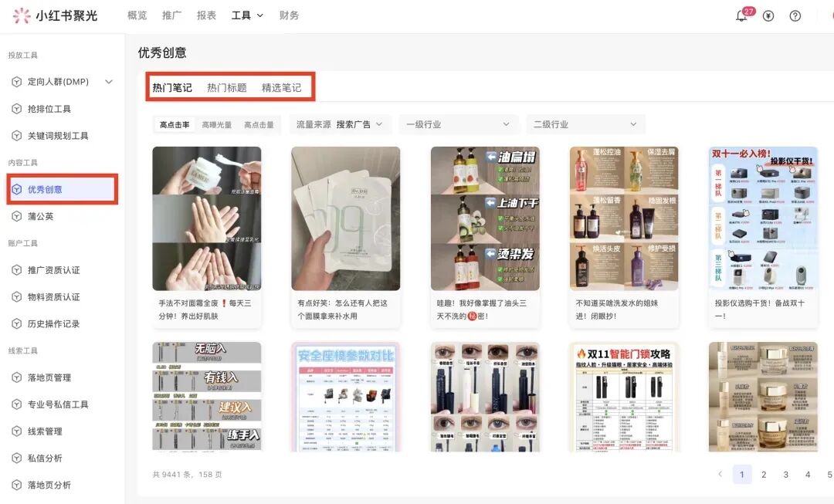Jump to page 3 of results

(785, 474)
